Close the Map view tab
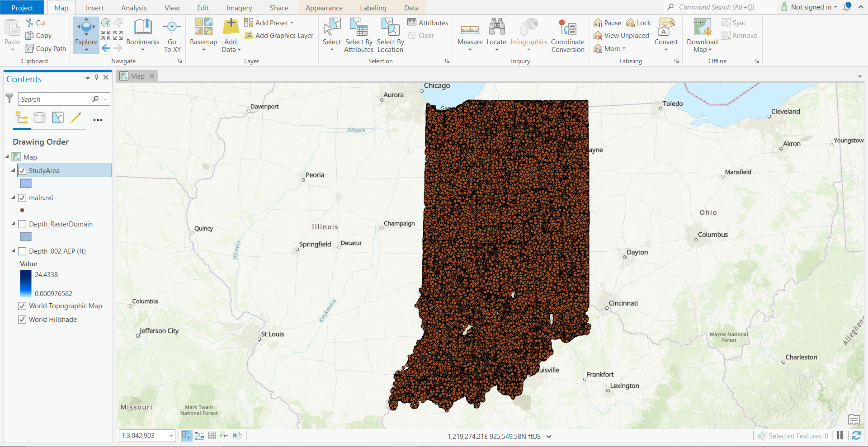The image size is (868, 447). [152, 76]
